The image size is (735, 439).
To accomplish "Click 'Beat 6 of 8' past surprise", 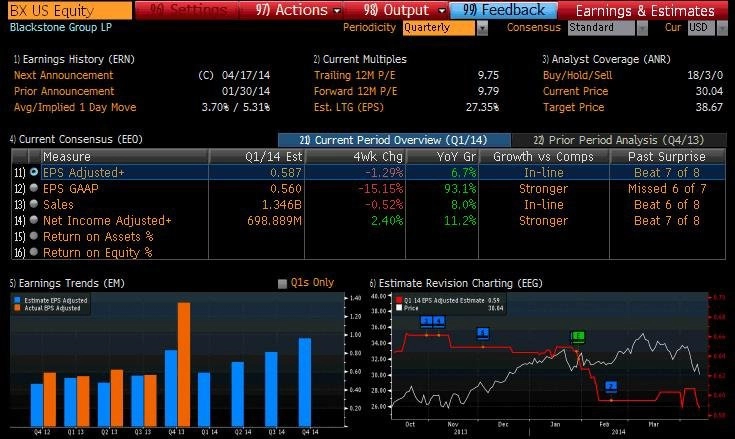I will click(x=667, y=204).
